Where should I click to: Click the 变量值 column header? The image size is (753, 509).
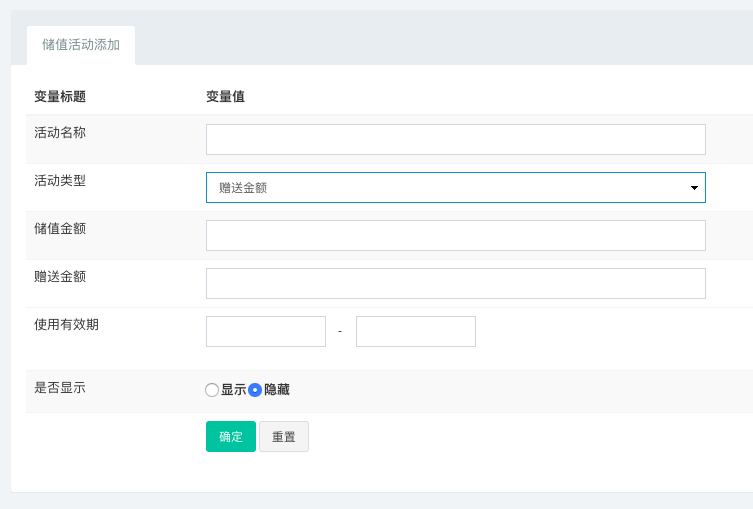tap(226, 97)
